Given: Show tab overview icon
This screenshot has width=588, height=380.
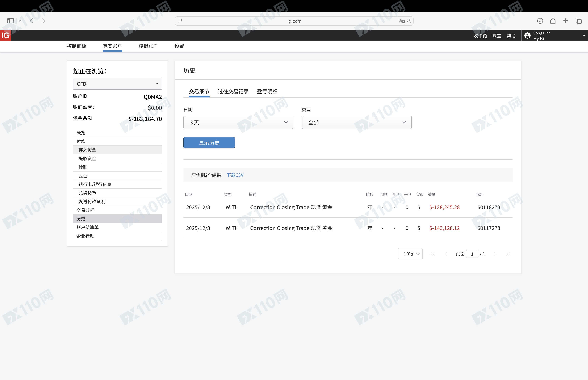Looking at the screenshot, I should (578, 21).
